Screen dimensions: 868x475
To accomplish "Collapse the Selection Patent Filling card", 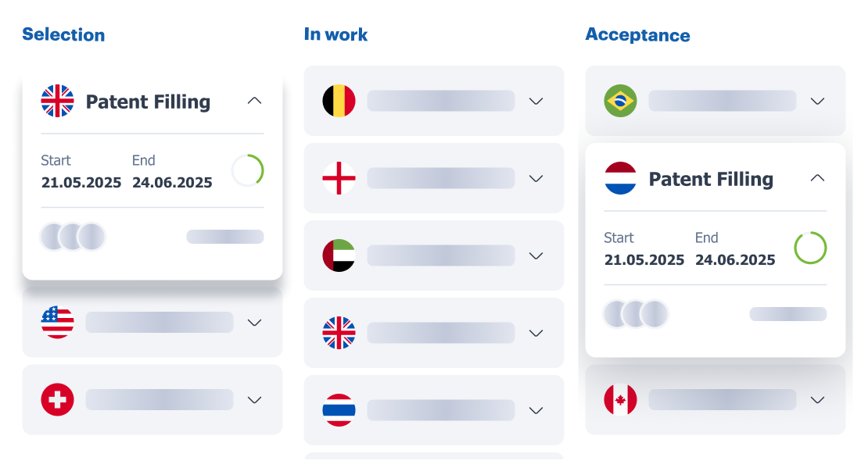I will click(x=254, y=101).
